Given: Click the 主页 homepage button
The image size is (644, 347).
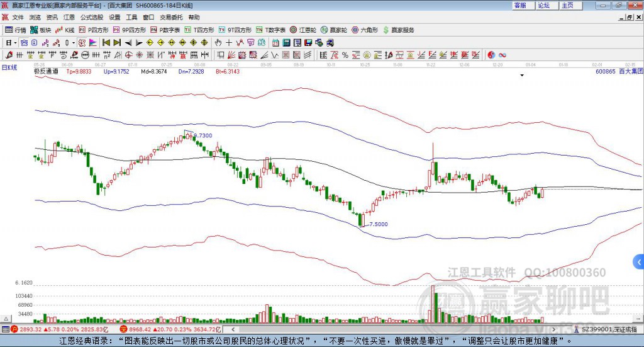Looking at the screenshot, I should pyautogui.click(x=570, y=5).
